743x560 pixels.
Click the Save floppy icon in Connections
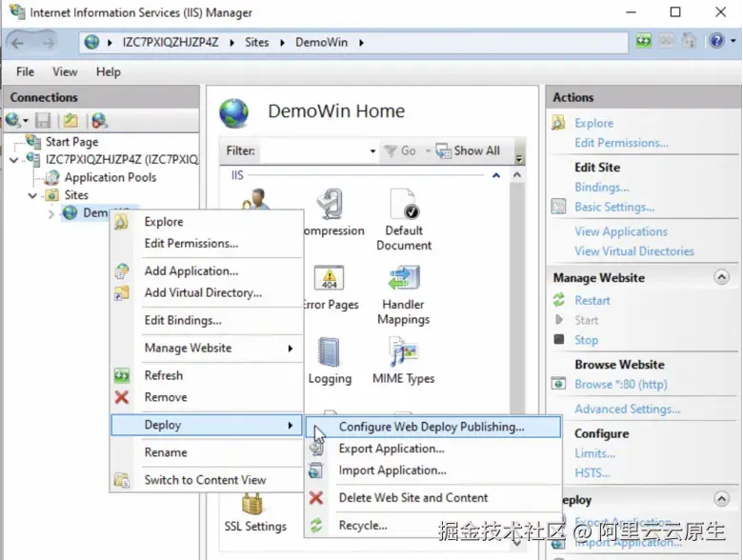point(43,121)
